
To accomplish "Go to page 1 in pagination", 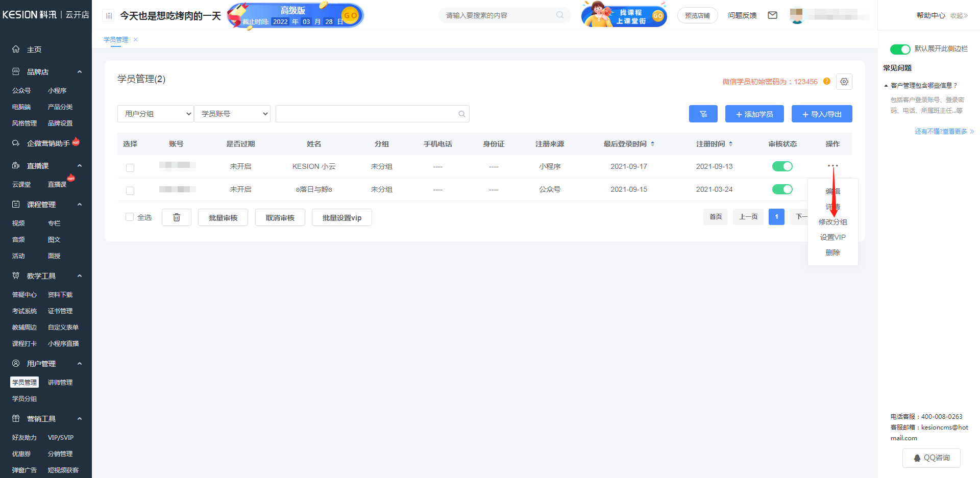I will (776, 217).
